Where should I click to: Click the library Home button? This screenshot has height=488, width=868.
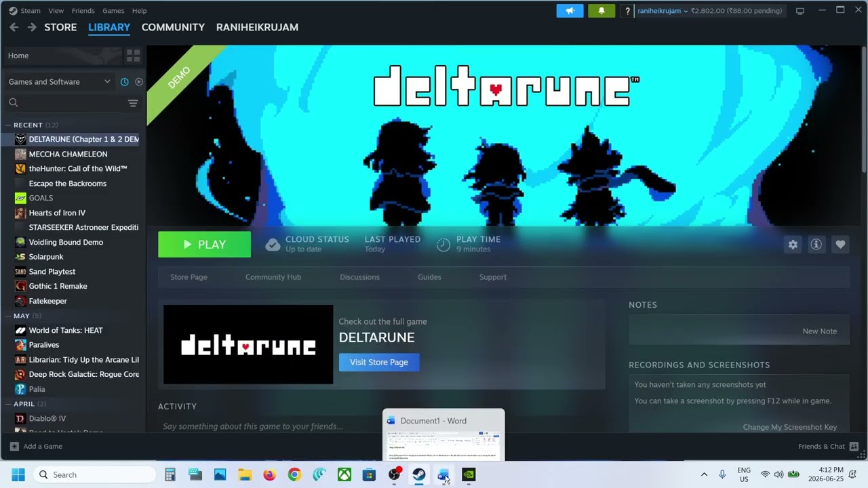tap(62, 56)
